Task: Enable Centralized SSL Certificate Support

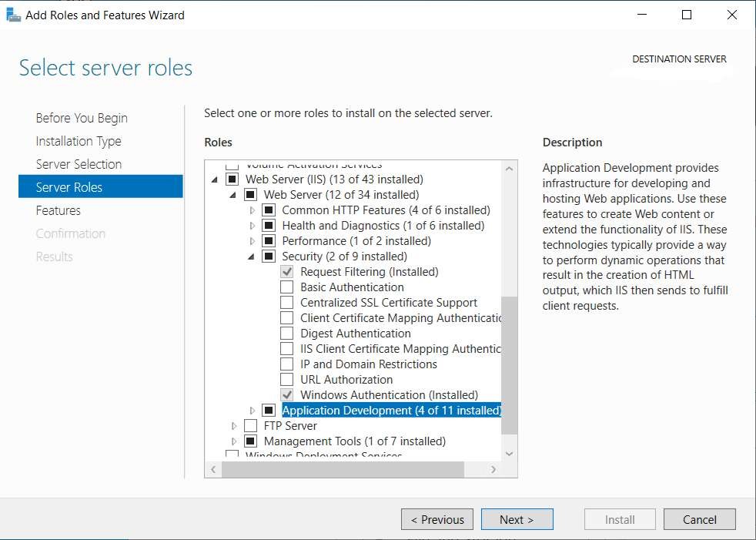Action: (x=287, y=303)
